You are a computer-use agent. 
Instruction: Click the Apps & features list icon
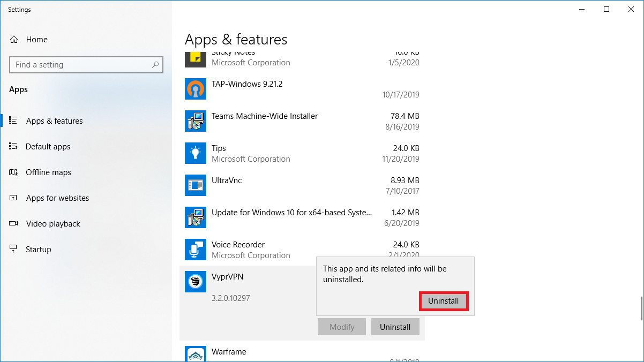tap(14, 120)
